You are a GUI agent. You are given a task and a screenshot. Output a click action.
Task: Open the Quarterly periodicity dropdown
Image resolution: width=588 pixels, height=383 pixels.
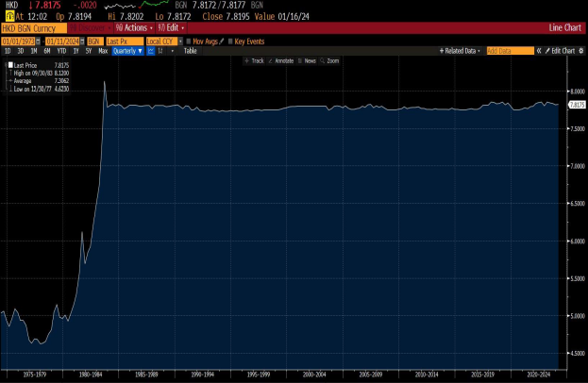(x=126, y=51)
